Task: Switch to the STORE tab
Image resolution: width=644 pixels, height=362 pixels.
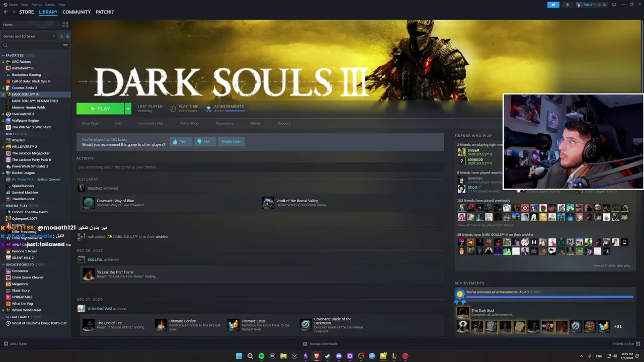Action: click(27, 12)
